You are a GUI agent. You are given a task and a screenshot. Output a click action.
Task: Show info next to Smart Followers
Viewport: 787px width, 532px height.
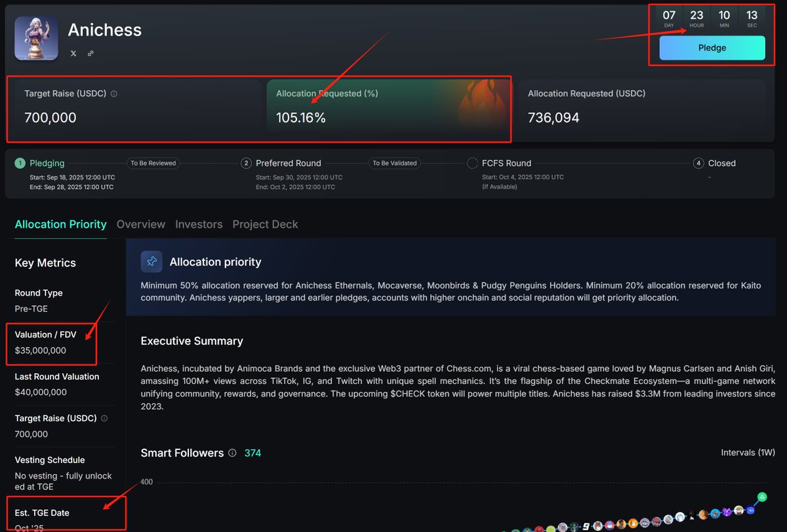point(232,453)
